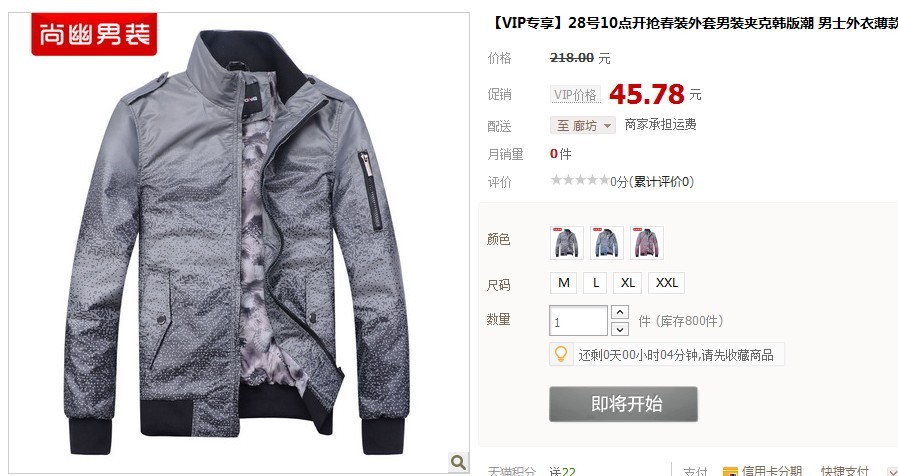Open the 至 廊坊 delivery location dropdown
Viewport: 898px width, 476px height.
[x=583, y=125]
